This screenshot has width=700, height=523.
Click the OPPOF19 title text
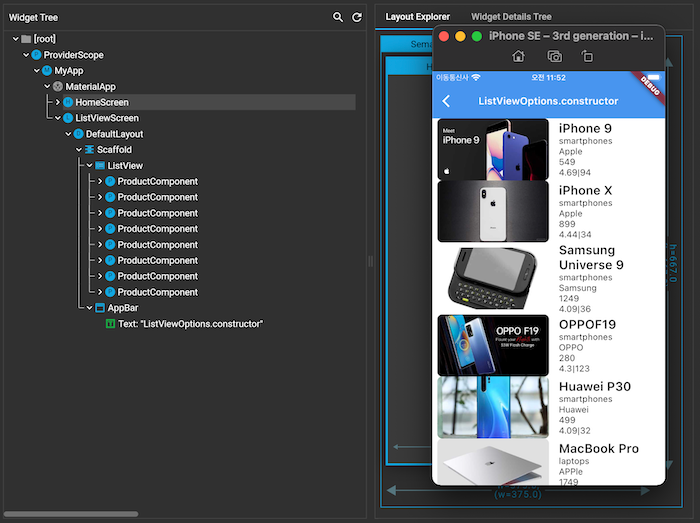(x=588, y=324)
